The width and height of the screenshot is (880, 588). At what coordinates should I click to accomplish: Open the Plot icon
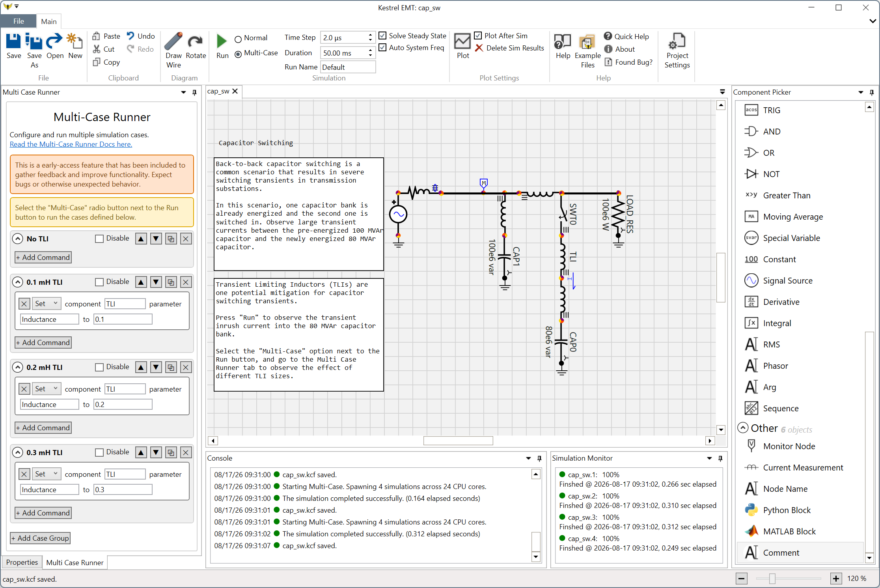click(462, 41)
